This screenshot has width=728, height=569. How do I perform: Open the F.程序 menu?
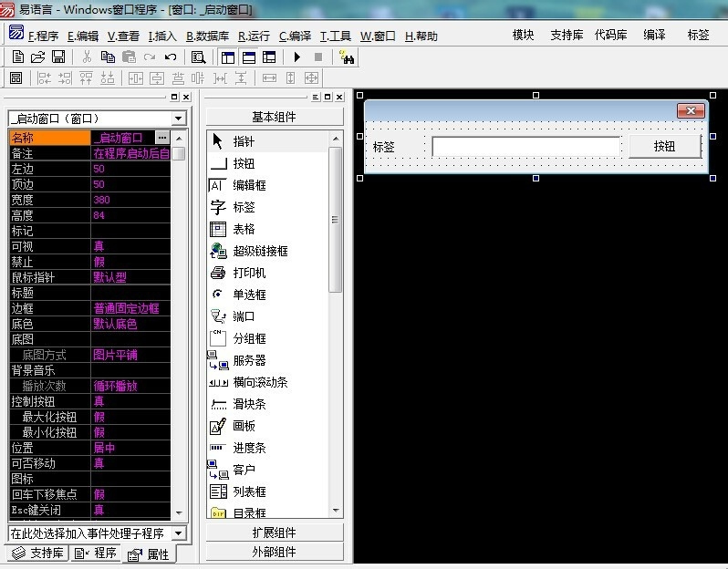click(43, 36)
